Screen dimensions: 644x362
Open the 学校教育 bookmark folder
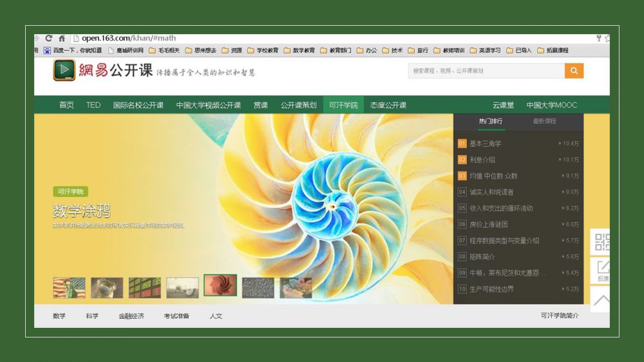point(263,50)
